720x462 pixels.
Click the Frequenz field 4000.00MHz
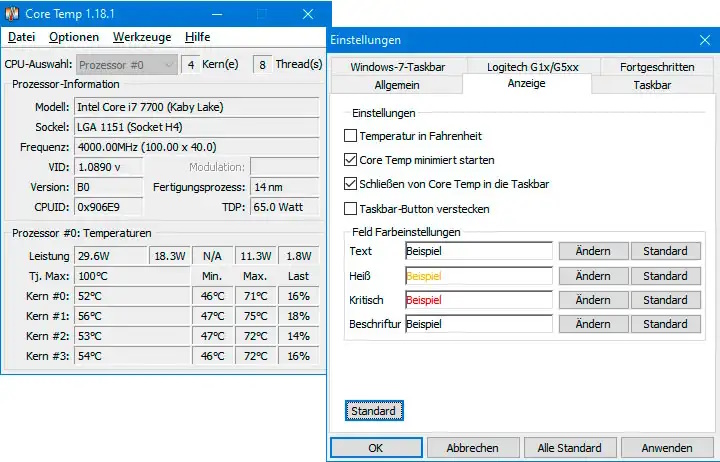click(x=197, y=147)
